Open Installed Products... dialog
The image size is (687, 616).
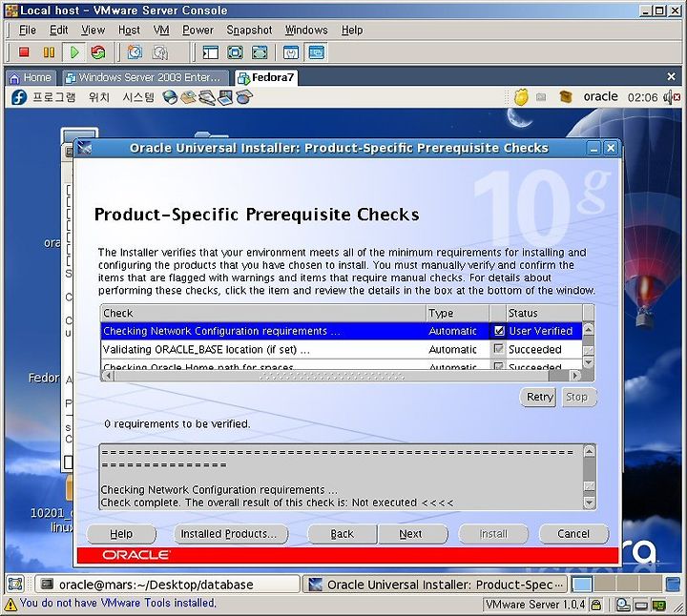pyautogui.click(x=229, y=534)
